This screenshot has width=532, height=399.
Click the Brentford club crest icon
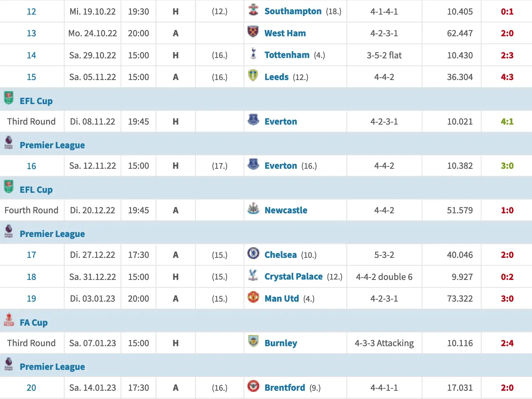pos(253,386)
